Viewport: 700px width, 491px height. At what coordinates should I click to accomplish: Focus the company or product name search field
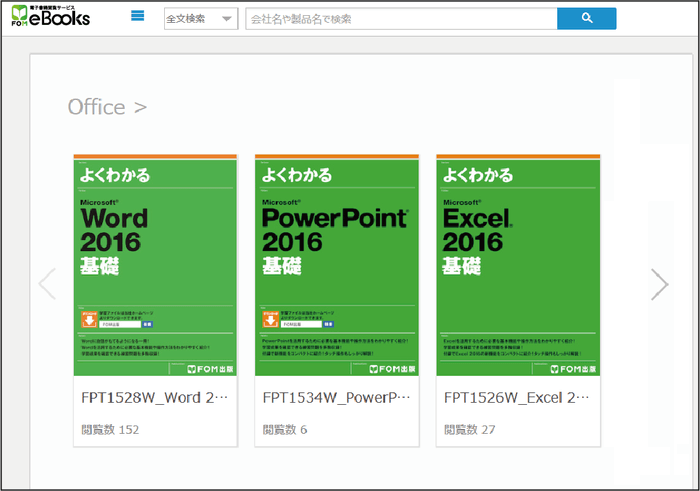coord(400,19)
